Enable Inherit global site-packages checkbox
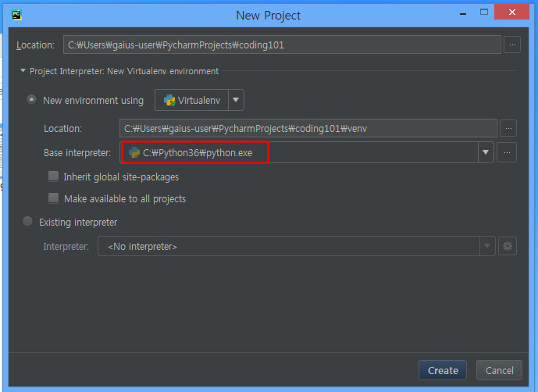Viewport: 538px width, 392px height. coord(54,176)
